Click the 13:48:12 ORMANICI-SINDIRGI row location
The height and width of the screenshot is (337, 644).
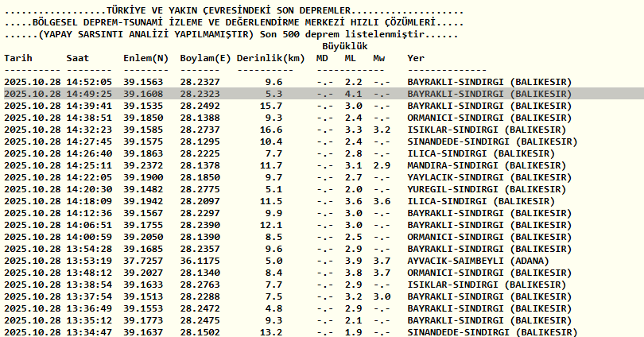pos(490,273)
